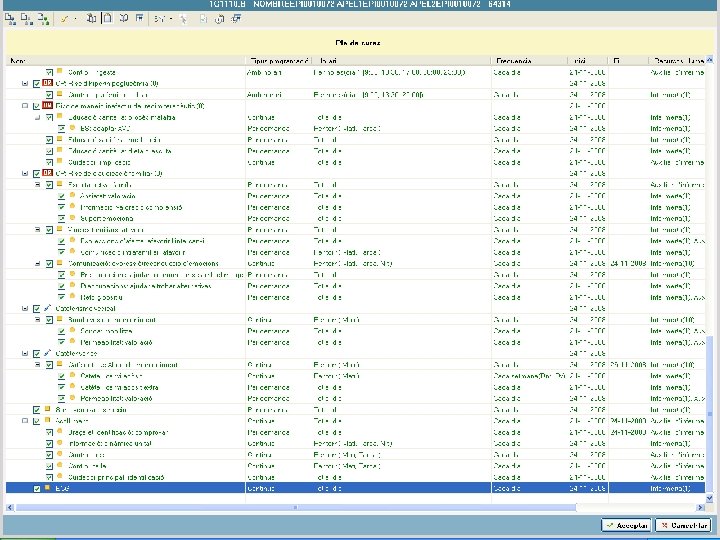Viewport: 720px width, 540px height.
Task: Click the 25-11-2008 end date cell
Action: (x=628, y=365)
